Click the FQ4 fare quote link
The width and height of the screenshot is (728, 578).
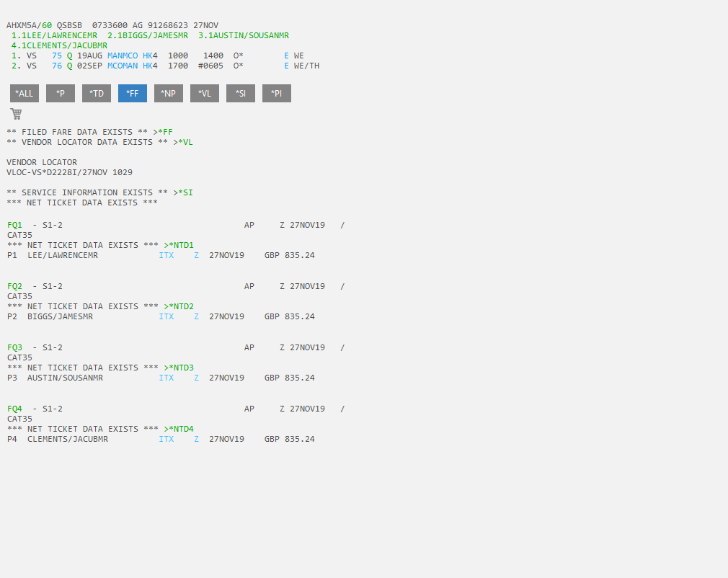14,409
